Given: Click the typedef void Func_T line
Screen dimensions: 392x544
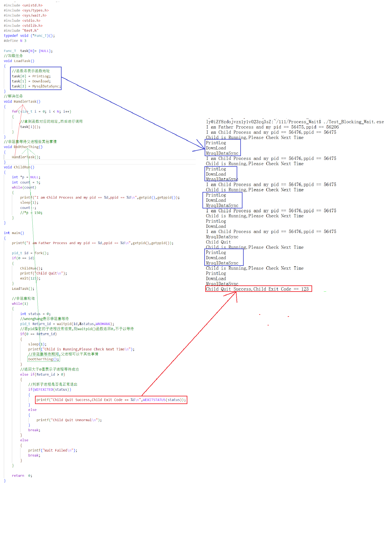Looking at the screenshot, I should (x=29, y=35).
